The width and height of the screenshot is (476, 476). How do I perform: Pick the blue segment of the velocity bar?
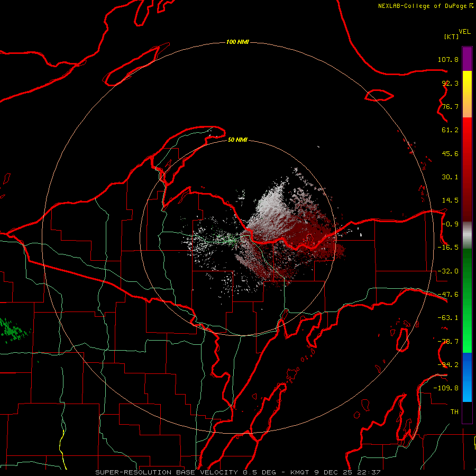[467, 377]
